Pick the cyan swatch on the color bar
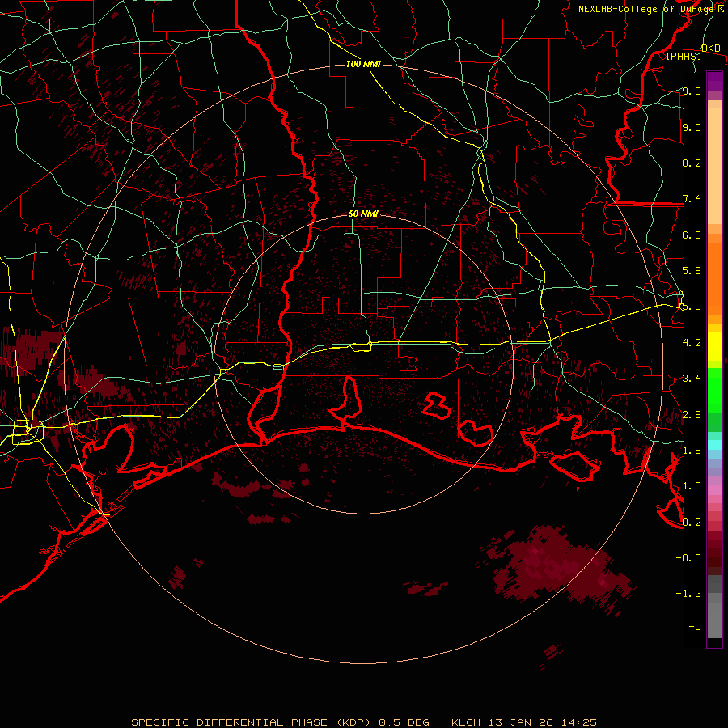This screenshot has height=728, width=728. 714,445
